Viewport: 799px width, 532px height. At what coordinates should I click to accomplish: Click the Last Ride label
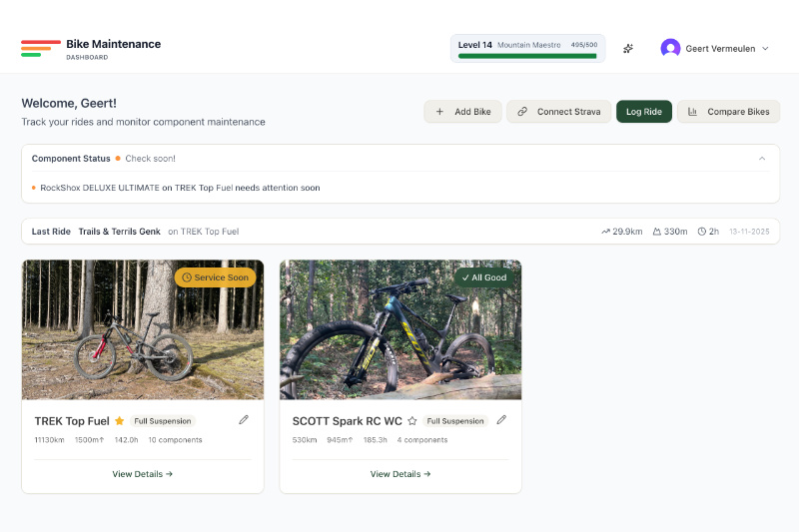pos(51,232)
